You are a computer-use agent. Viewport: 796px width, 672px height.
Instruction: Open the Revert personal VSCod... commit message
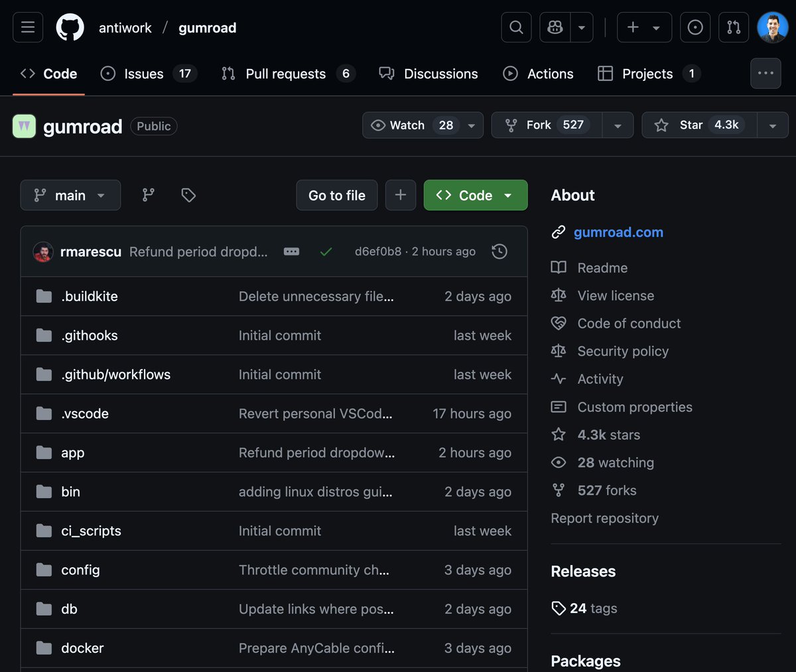pos(316,414)
